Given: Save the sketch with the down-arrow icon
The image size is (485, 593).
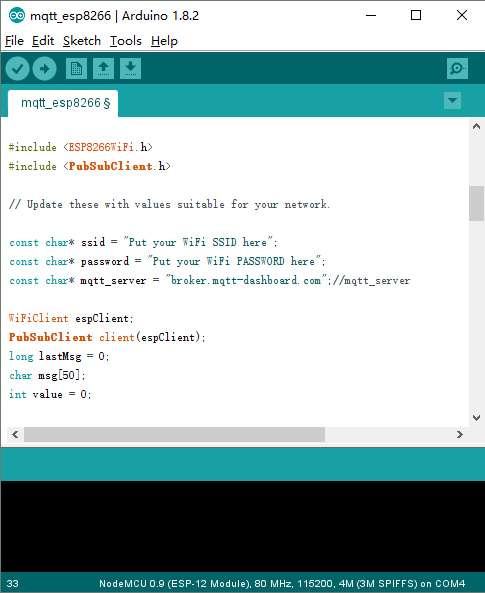Looking at the screenshot, I should (131, 69).
